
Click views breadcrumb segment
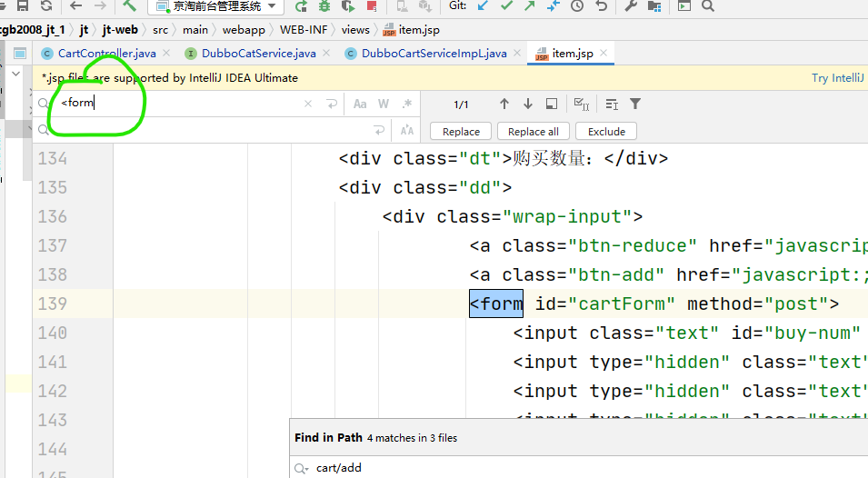click(355, 30)
